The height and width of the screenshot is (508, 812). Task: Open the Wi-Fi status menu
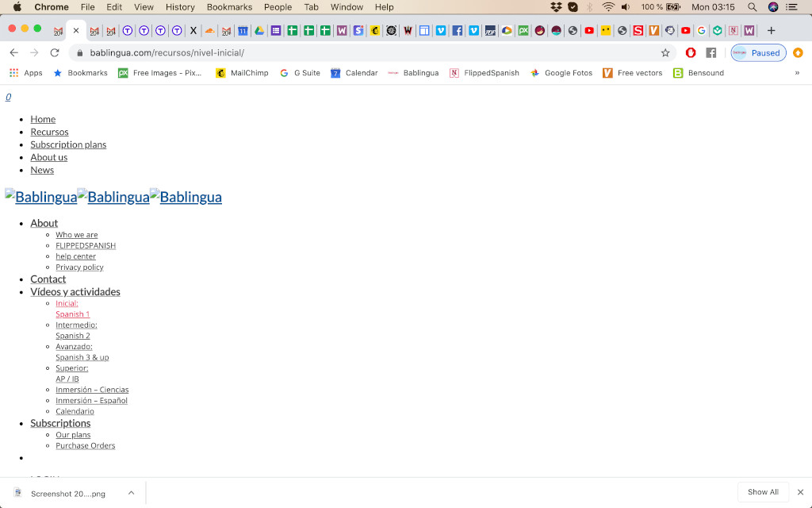pyautogui.click(x=608, y=7)
